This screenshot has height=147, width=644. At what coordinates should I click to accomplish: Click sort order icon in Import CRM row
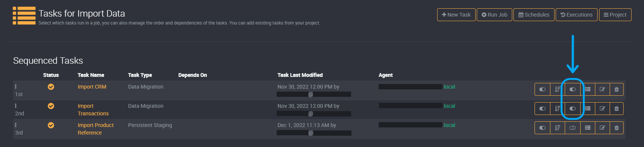558,89
